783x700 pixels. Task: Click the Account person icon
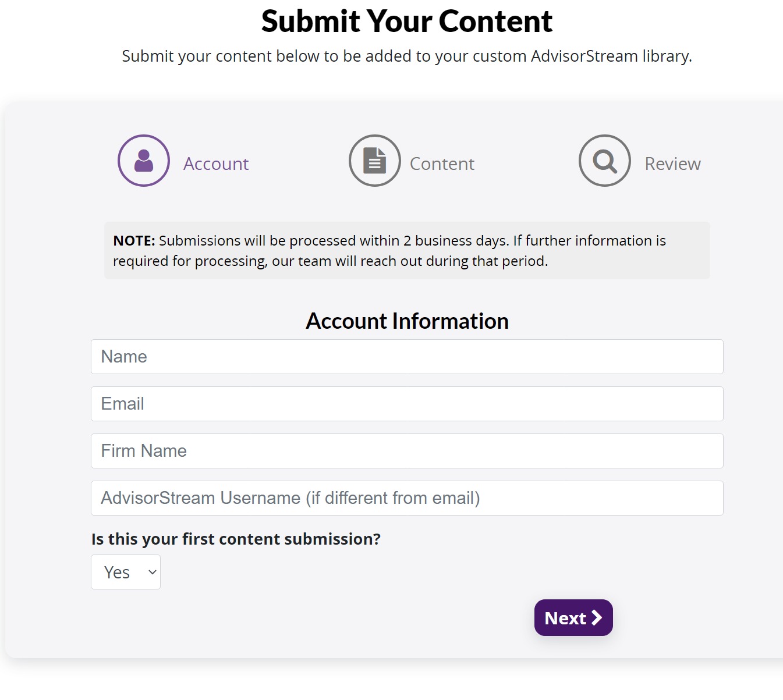[x=144, y=161]
